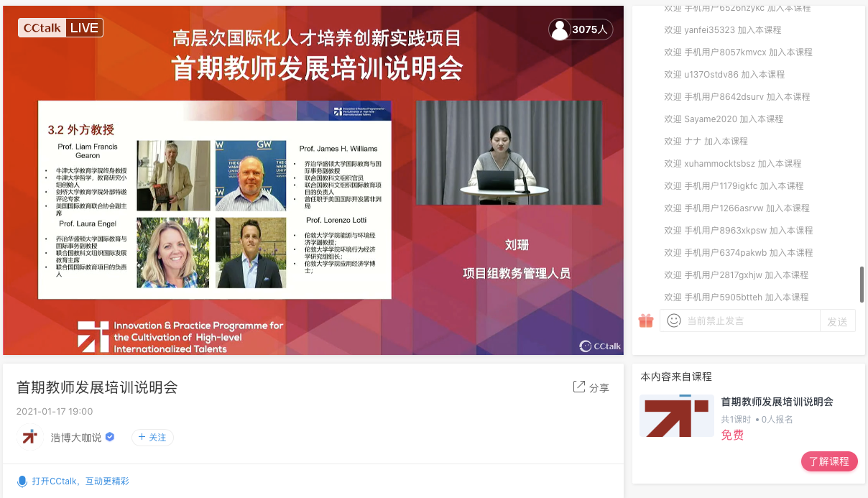Open the emoji picker in the chat input
The width and height of the screenshot is (868, 498).
coord(673,321)
